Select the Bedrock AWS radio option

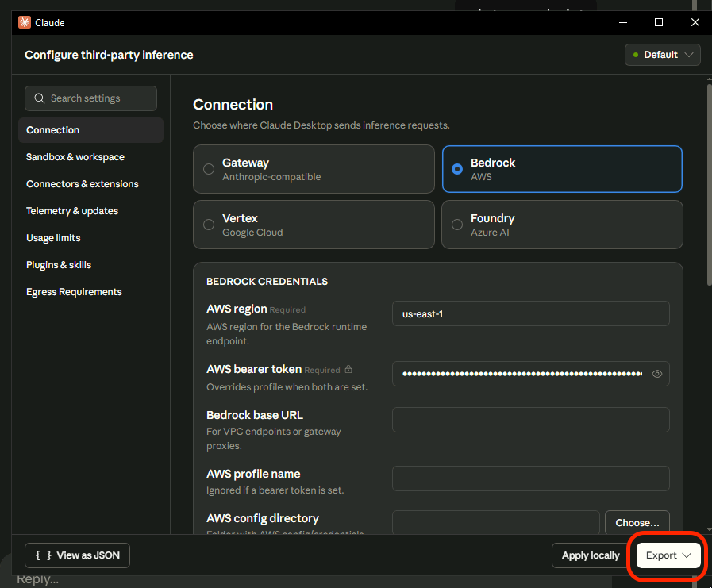click(x=562, y=169)
